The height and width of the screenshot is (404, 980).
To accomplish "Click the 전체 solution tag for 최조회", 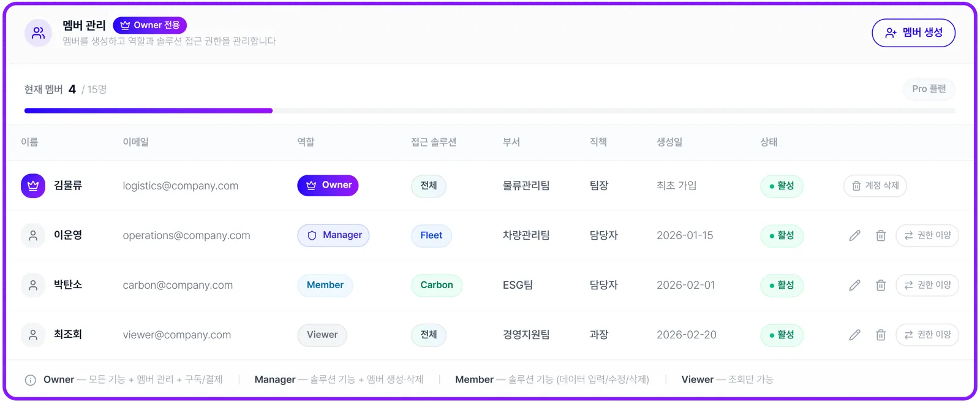I will (x=429, y=335).
